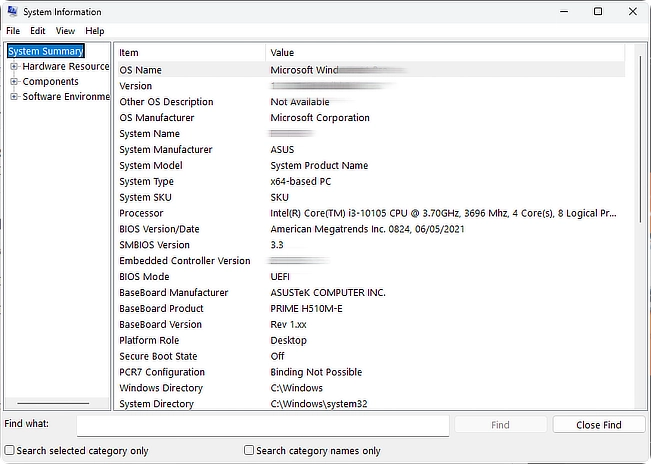Click the Value column header

[445, 53]
